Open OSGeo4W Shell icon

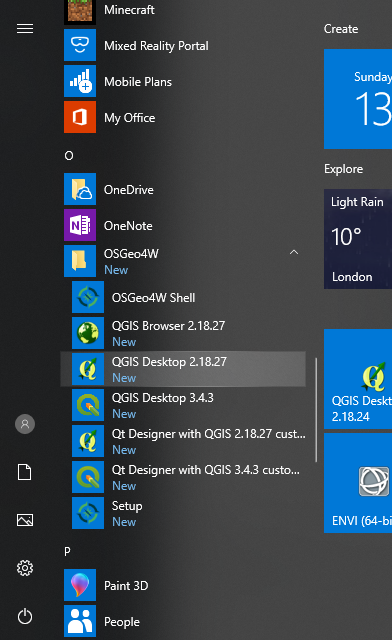(x=88, y=297)
